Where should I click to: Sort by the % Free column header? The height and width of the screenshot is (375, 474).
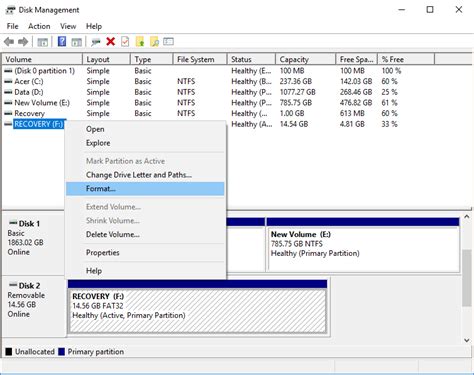[406, 59]
